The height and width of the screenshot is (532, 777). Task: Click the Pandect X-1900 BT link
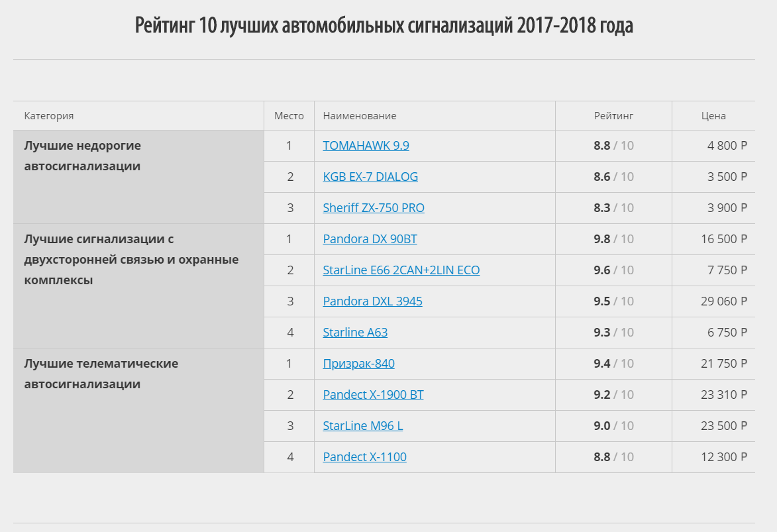click(373, 395)
